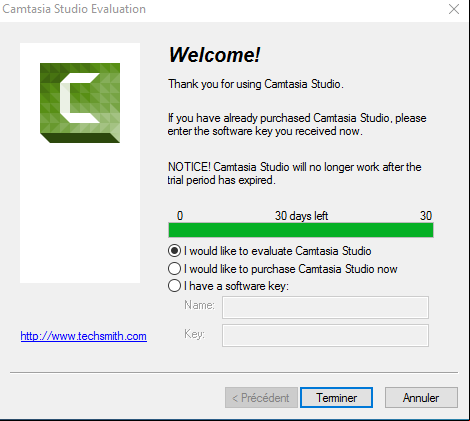Click the Terminer button
The width and height of the screenshot is (470, 421).
pyautogui.click(x=336, y=398)
